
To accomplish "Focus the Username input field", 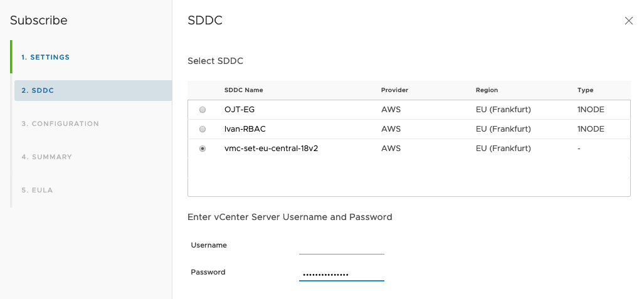I will coord(346,245).
